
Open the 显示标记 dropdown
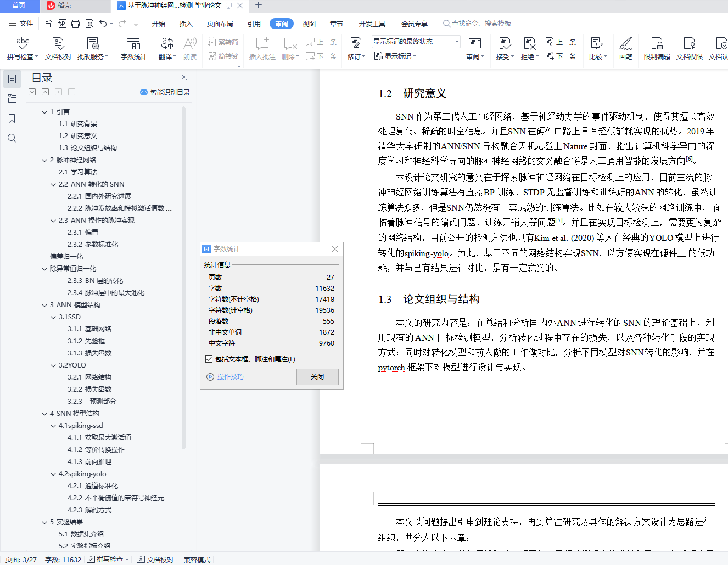pos(395,56)
